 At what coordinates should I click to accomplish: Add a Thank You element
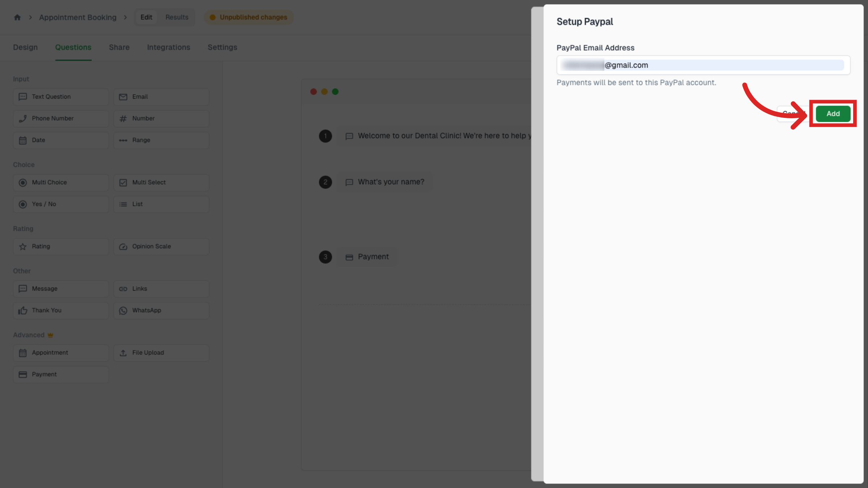point(61,311)
